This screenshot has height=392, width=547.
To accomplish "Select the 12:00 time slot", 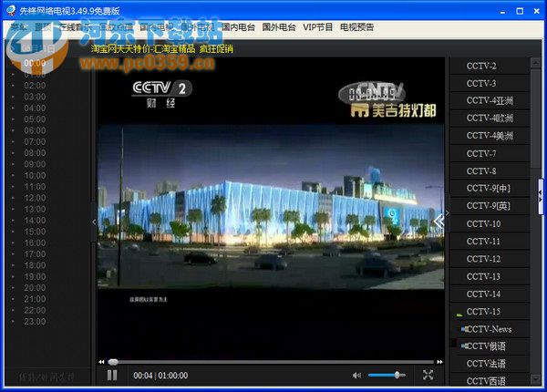I will tap(35, 198).
